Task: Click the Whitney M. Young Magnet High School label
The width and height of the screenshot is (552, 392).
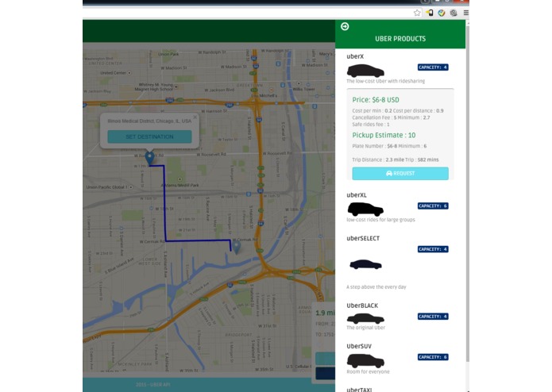Action: pos(156,86)
